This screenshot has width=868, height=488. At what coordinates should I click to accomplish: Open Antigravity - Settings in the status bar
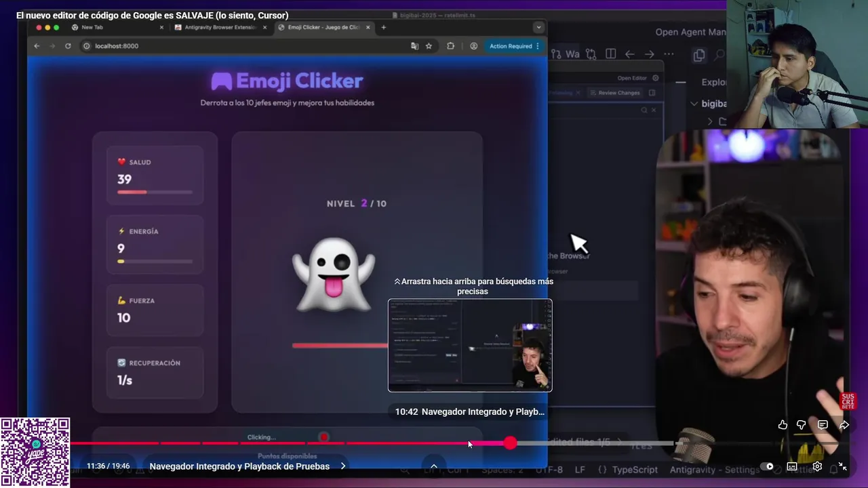714,470
